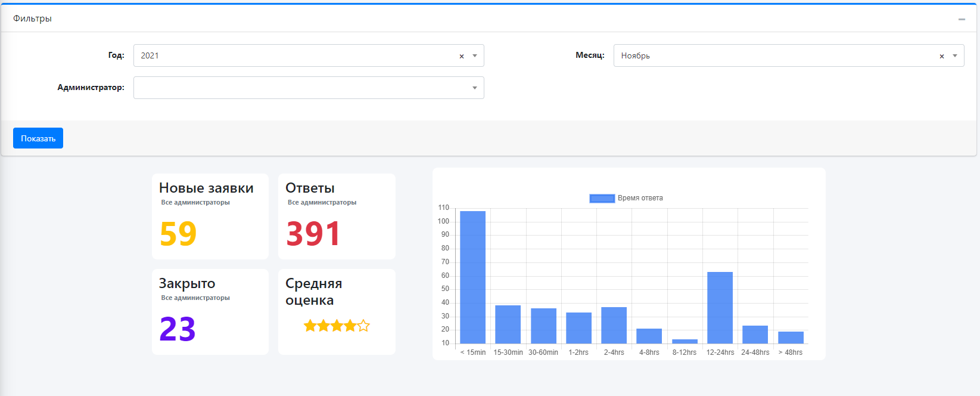The height and width of the screenshot is (396, 980).
Task: Clear the Ноябрь month selection
Action: point(942,56)
